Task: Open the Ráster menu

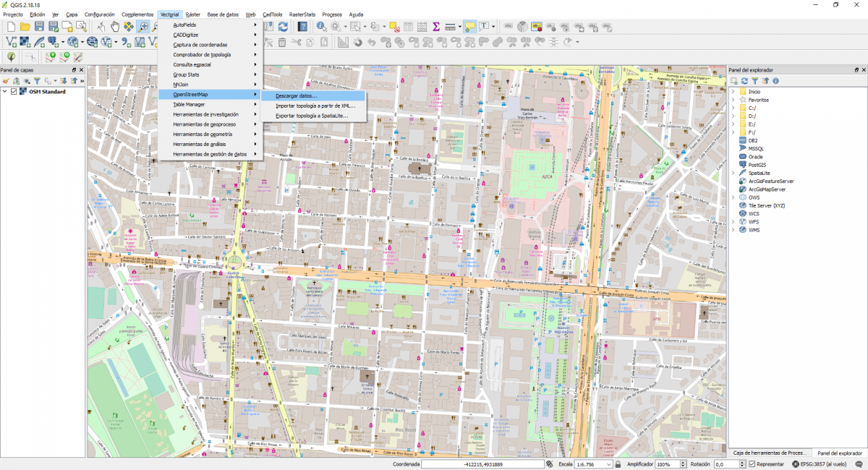Action: click(x=192, y=14)
